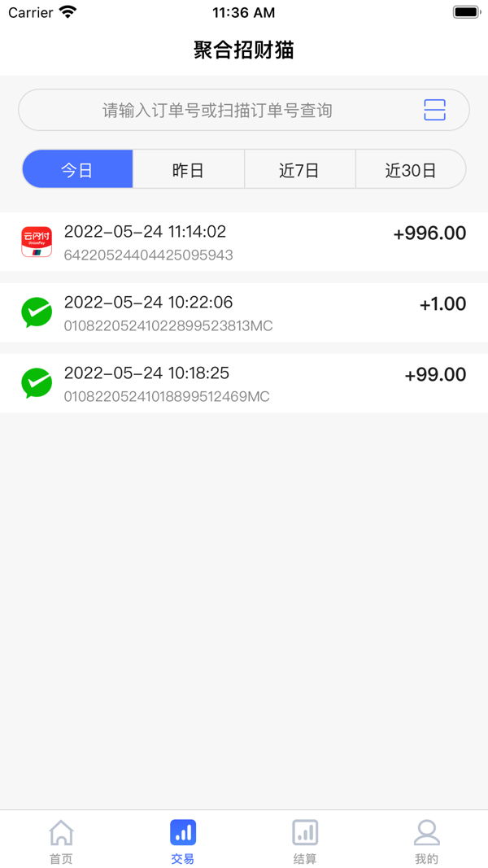
Task: Click the battery indicator in status bar
Action: point(466,12)
